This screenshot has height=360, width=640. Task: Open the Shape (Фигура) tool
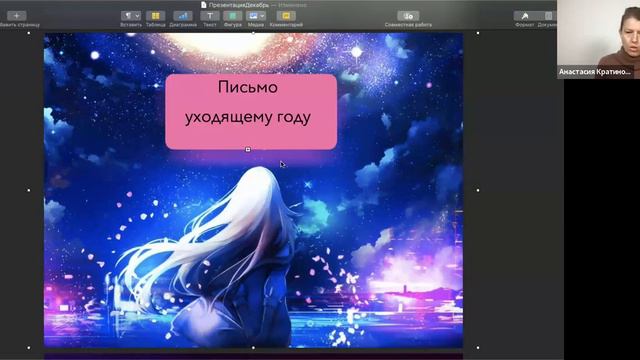233,16
